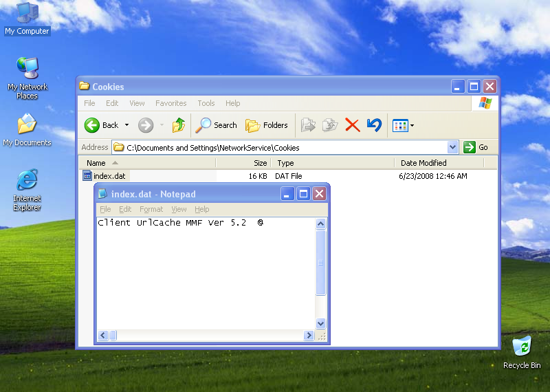Click the Notepad vertical scroll down arrow
The image size is (550, 392).
tap(320, 323)
